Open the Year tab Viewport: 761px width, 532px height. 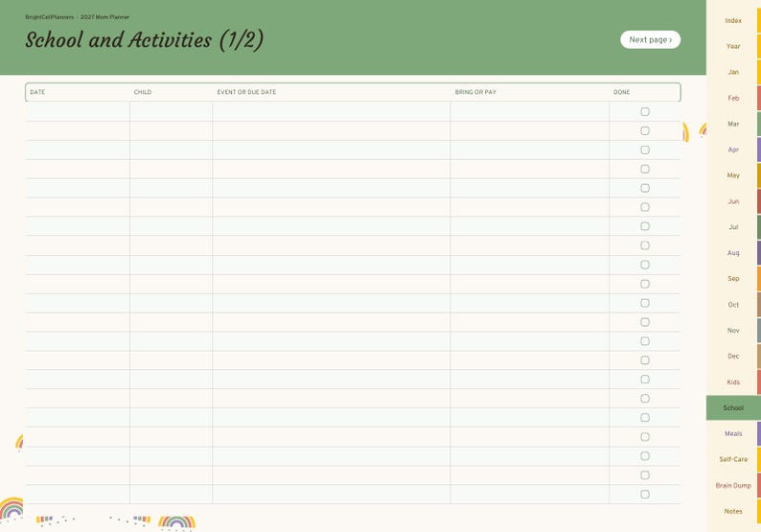tap(733, 46)
